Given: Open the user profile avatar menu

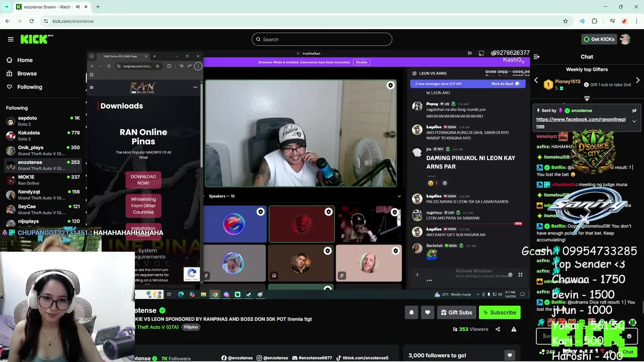Looking at the screenshot, I should 625,39.
